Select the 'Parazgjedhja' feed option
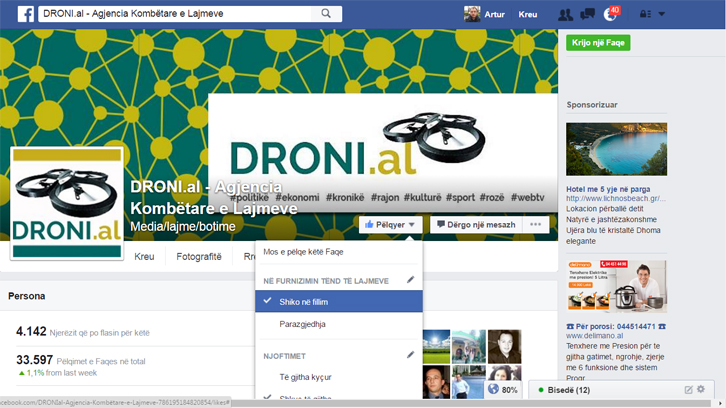Viewport: 726px width, 408px height. click(302, 324)
